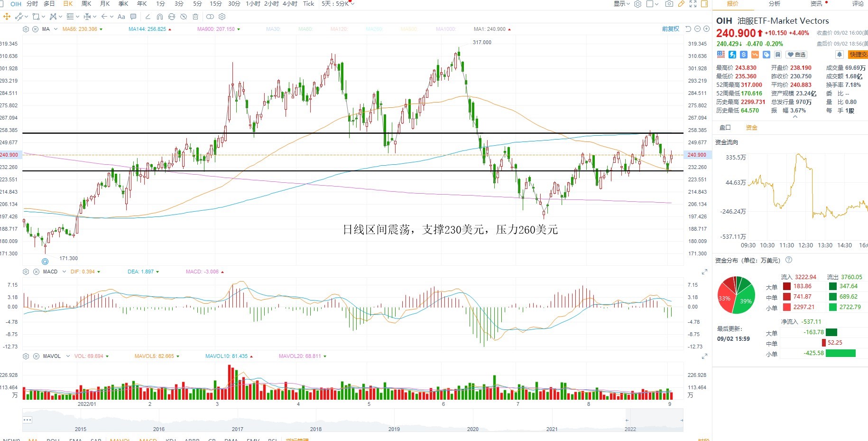Click the orange pencil drawing icon

tap(681, 4)
